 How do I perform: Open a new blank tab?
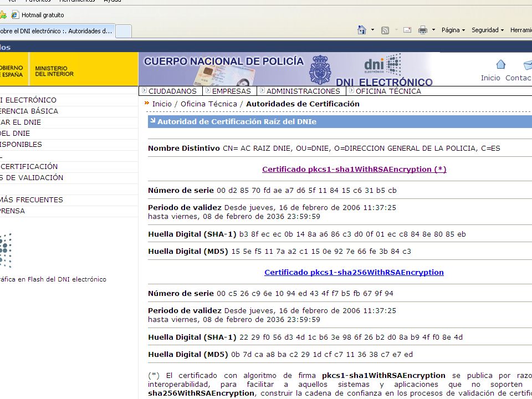124,31
